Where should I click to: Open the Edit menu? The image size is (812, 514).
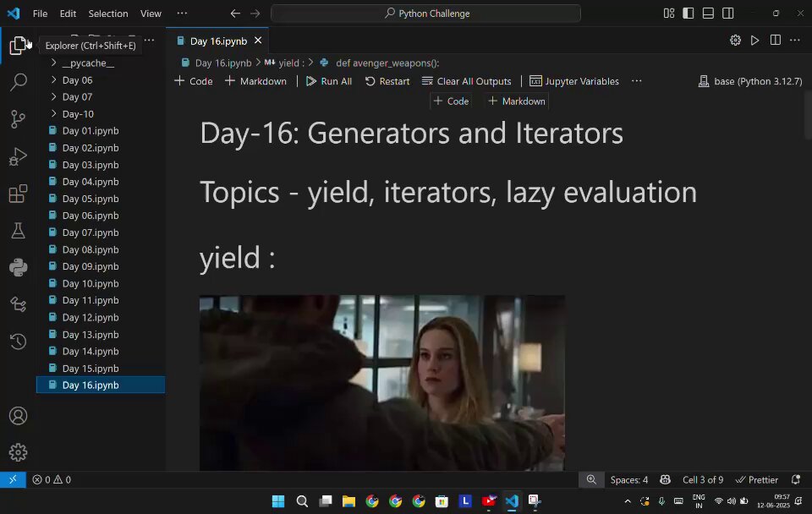(68, 14)
